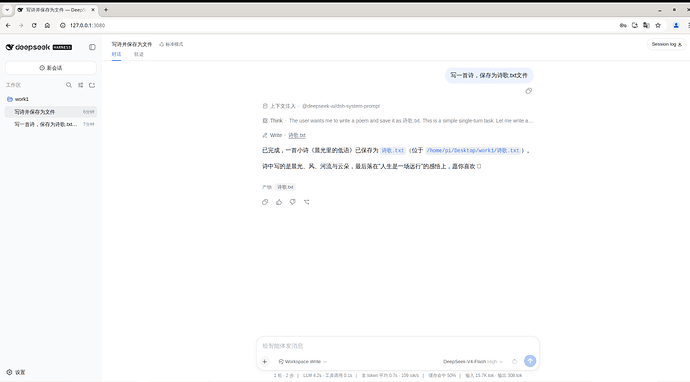Image resolution: width=690 pixels, height=382 pixels.
Task: Open the Session log button
Action: [x=666, y=44]
